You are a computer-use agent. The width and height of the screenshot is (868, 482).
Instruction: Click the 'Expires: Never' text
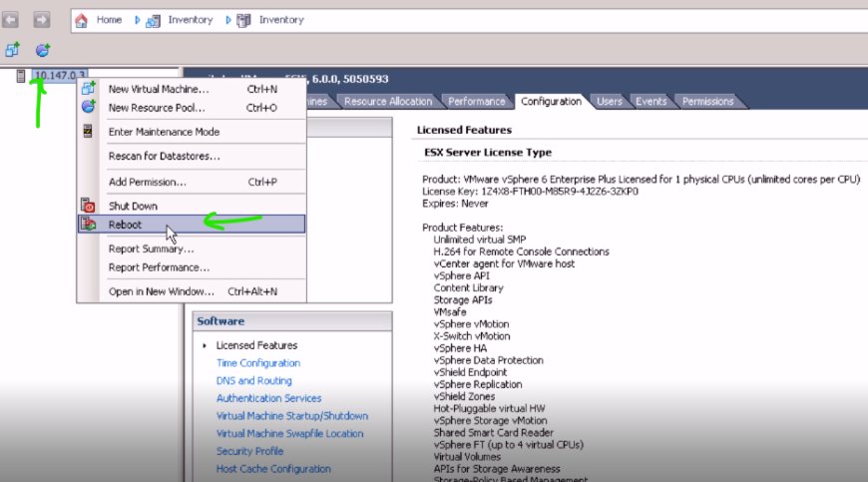click(455, 204)
